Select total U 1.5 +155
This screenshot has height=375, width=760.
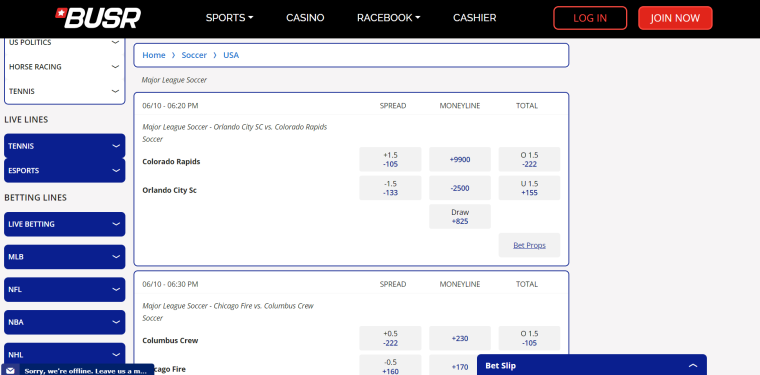tap(529, 188)
